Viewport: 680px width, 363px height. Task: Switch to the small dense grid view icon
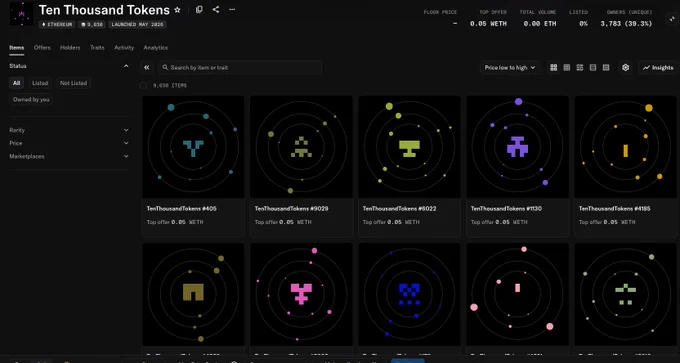(x=566, y=68)
